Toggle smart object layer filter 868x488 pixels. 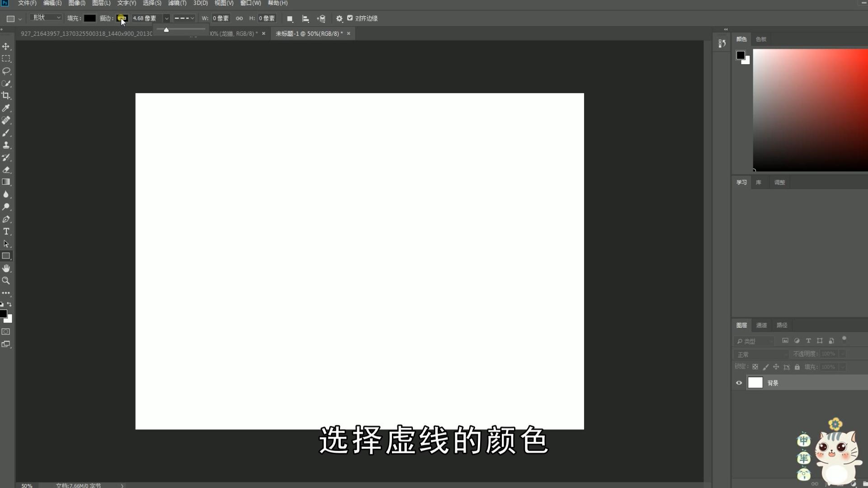click(x=831, y=341)
